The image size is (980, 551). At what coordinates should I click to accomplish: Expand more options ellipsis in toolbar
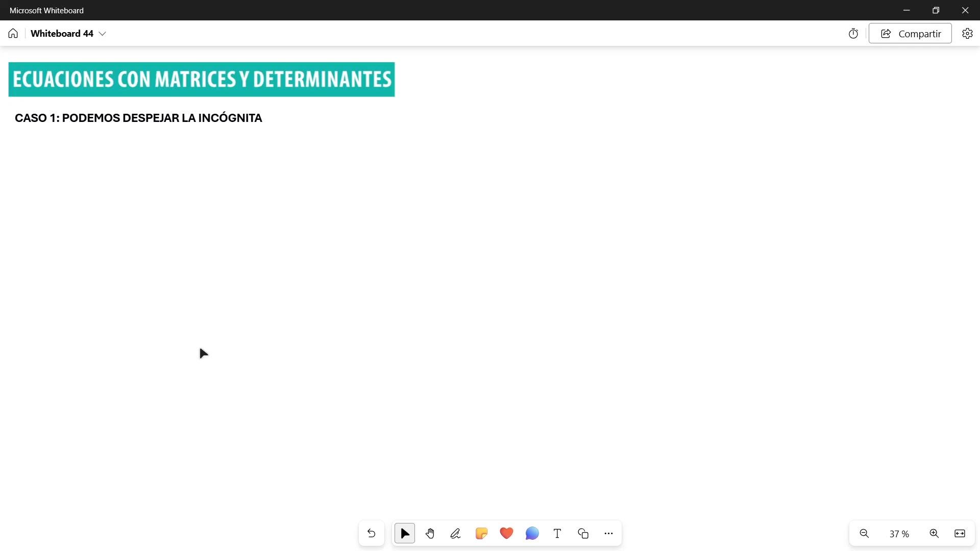point(608,534)
